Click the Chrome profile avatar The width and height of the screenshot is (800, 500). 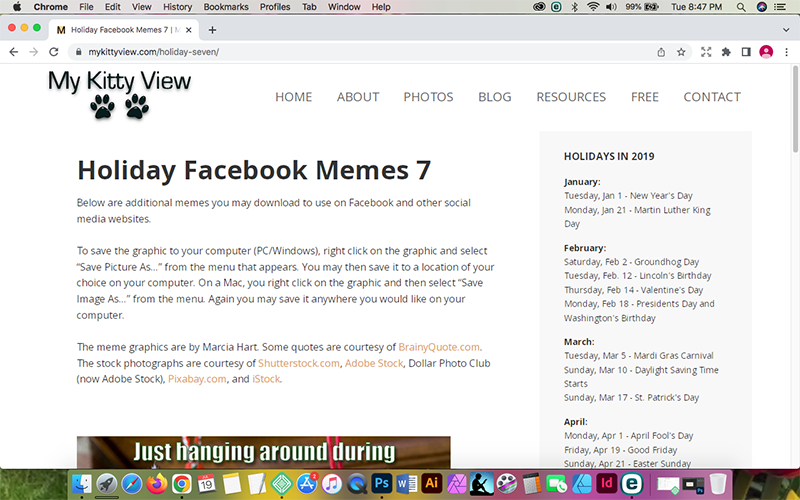pos(767,52)
